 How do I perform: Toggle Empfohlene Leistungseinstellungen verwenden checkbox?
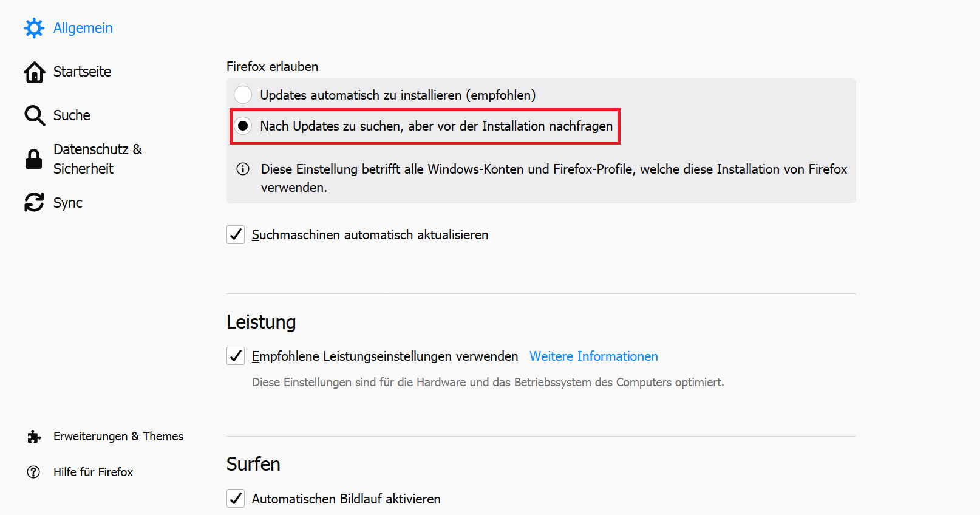tap(236, 356)
